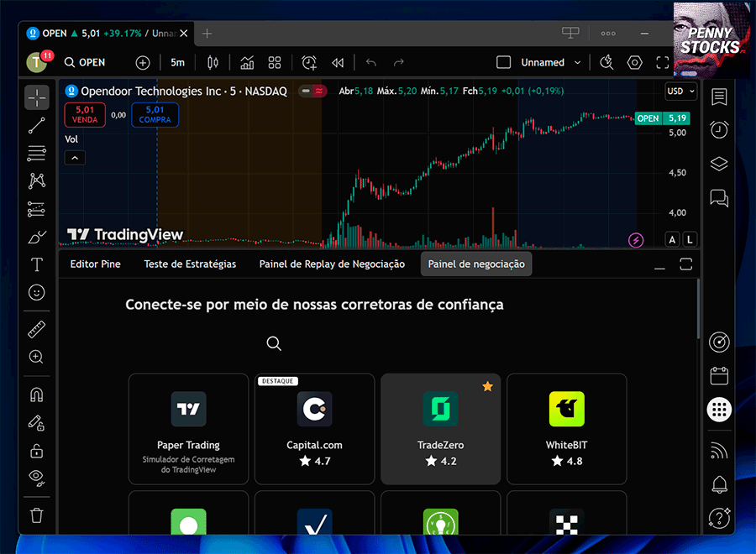Image resolution: width=756 pixels, height=554 pixels.
Task: Lock all drawing tools
Action: coord(37,451)
